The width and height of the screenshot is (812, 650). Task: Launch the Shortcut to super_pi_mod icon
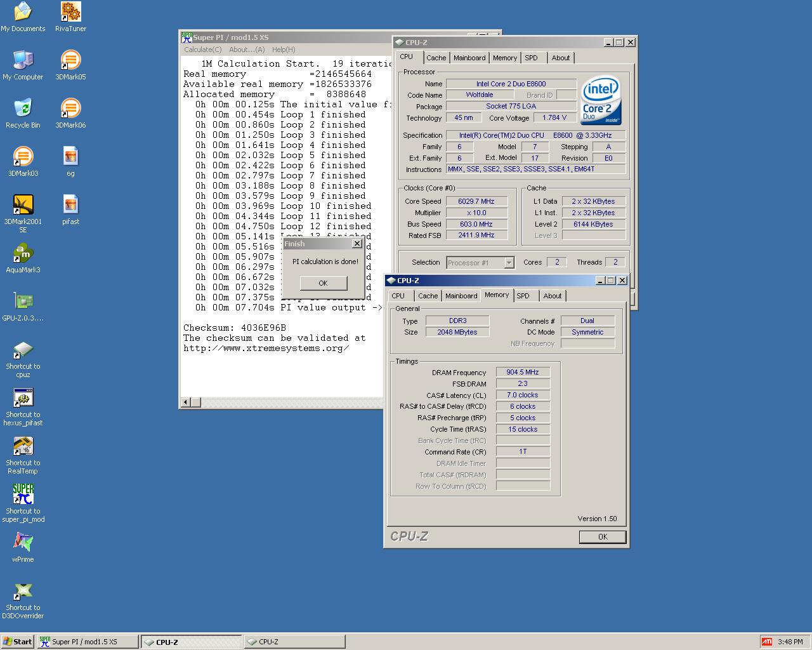[x=23, y=503]
